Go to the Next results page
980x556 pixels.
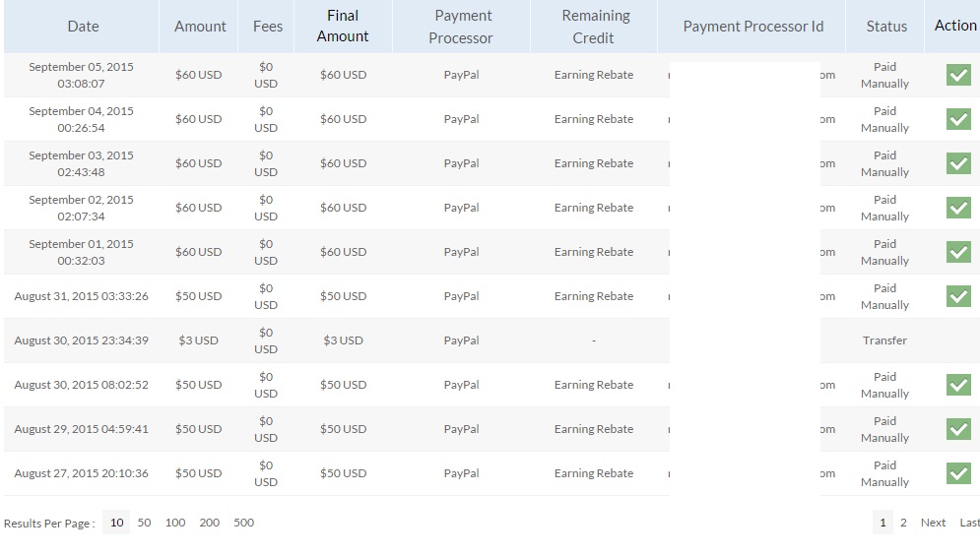(933, 523)
